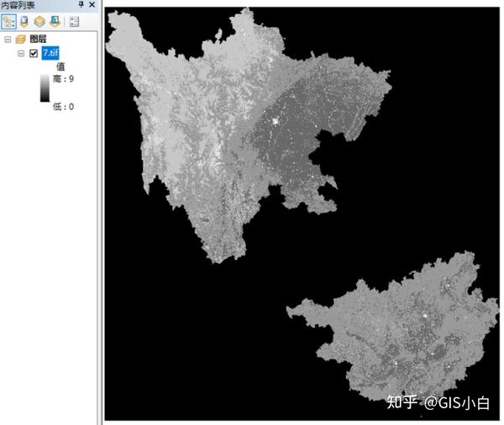The width and height of the screenshot is (504, 425).
Task: Click the 高 : 9 legend value
Action: coord(63,79)
